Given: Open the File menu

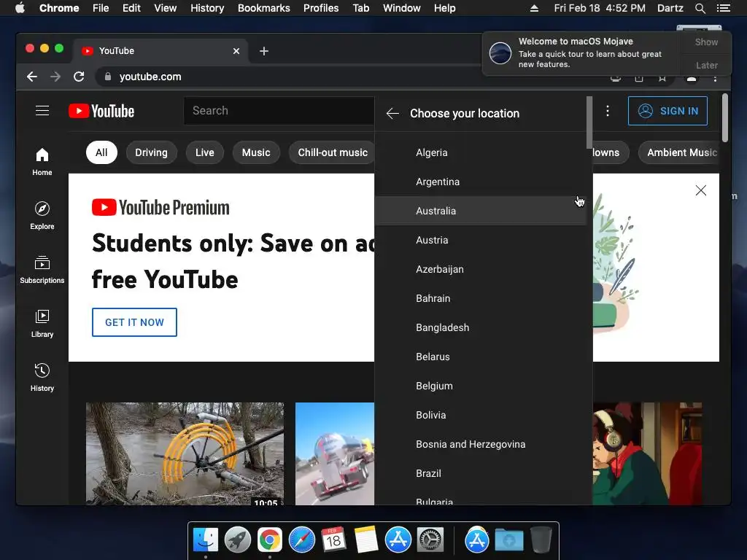Looking at the screenshot, I should (101, 8).
